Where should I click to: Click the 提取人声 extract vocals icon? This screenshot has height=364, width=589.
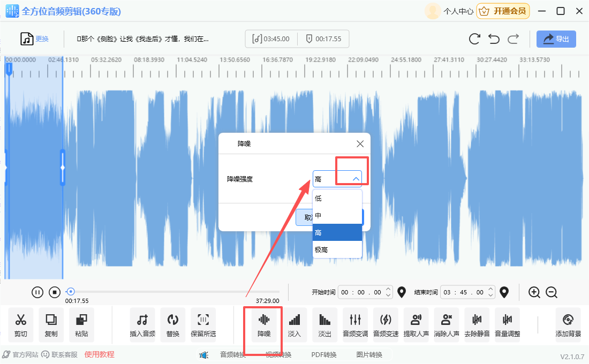(416, 324)
